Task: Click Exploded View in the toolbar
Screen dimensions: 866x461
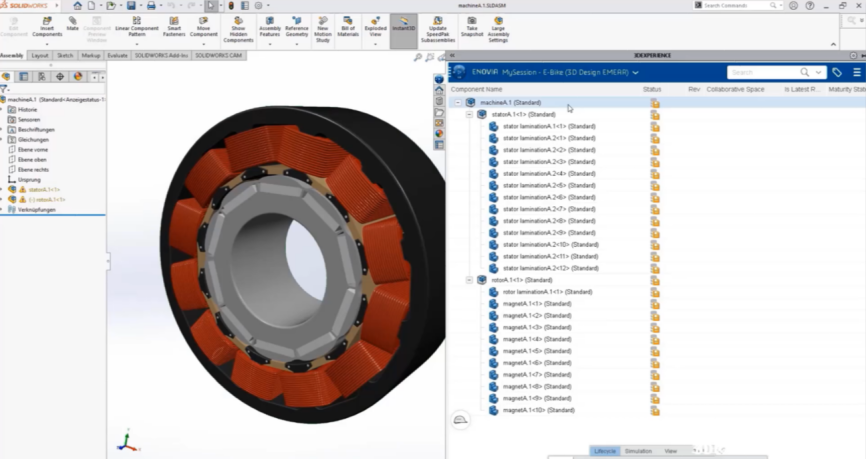Action: pos(375,25)
